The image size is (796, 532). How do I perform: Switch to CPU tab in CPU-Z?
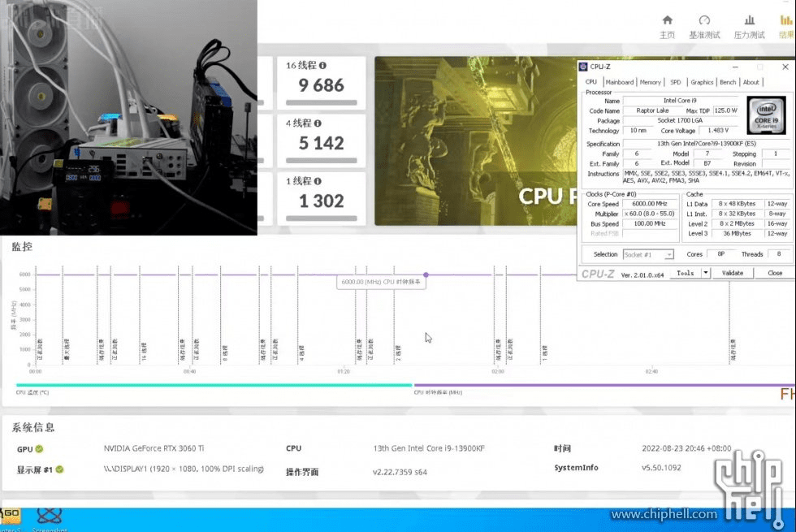(x=591, y=82)
